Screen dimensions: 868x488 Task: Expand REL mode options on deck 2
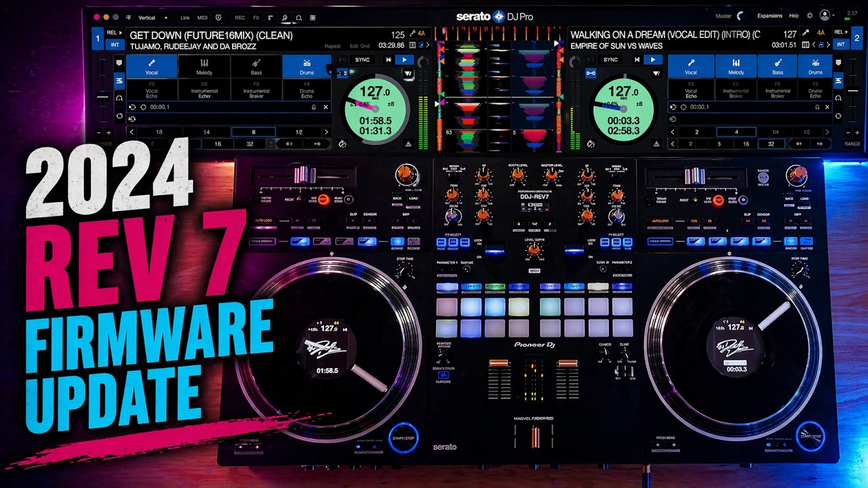click(841, 32)
